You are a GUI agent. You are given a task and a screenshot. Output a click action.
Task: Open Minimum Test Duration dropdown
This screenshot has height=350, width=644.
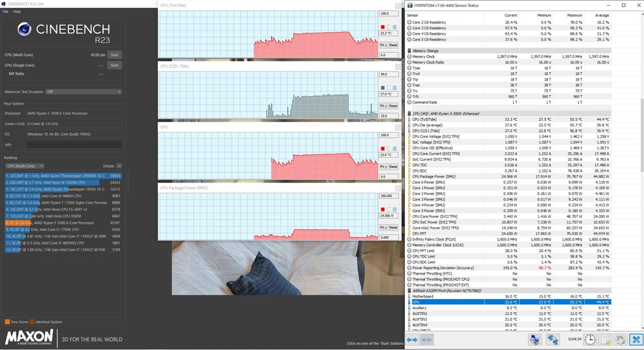coord(84,92)
